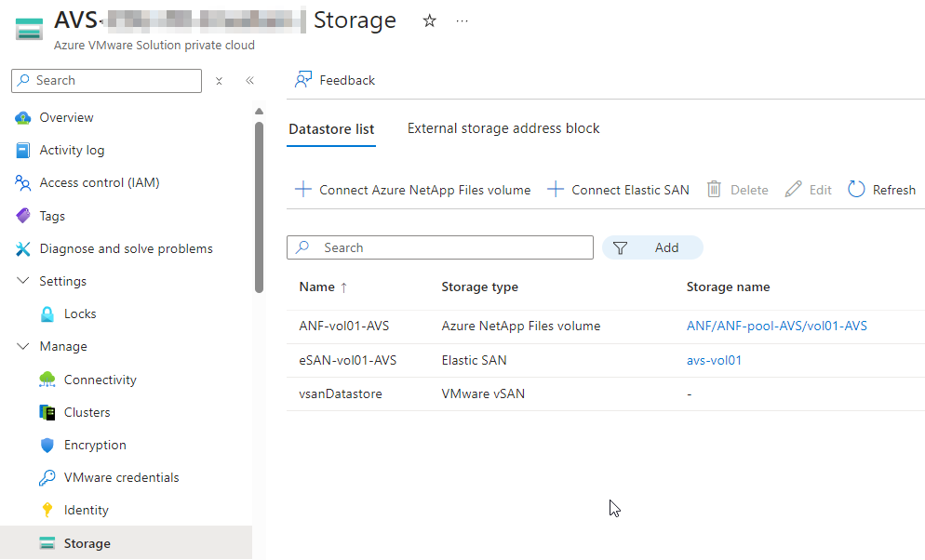Open Access control (IAM) icon
The width and height of the screenshot is (925, 560).
(x=23, y=183)
